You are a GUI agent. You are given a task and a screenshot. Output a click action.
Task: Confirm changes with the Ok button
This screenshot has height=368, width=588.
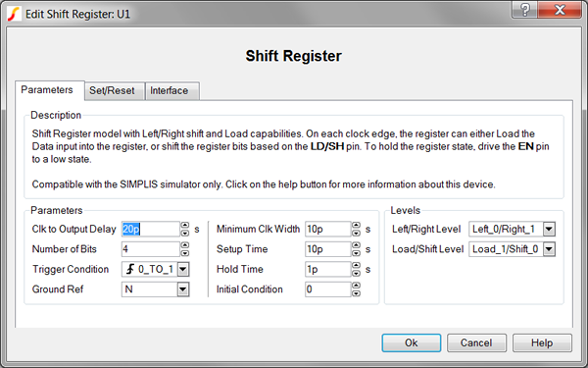[412, 342]
